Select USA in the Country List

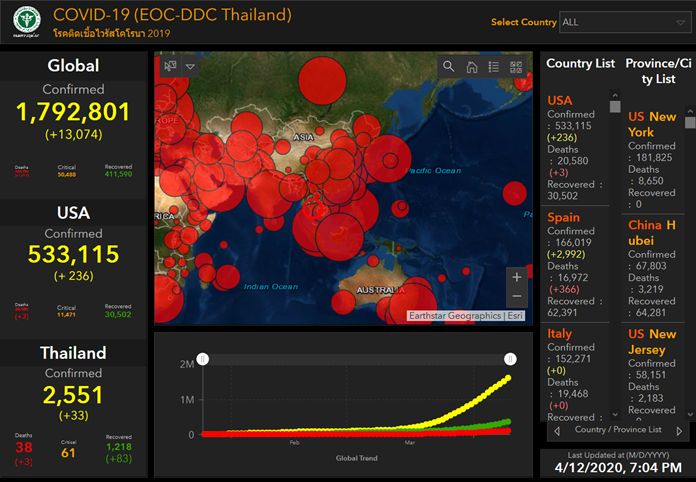pyautogui.click(x=560, y=100)
